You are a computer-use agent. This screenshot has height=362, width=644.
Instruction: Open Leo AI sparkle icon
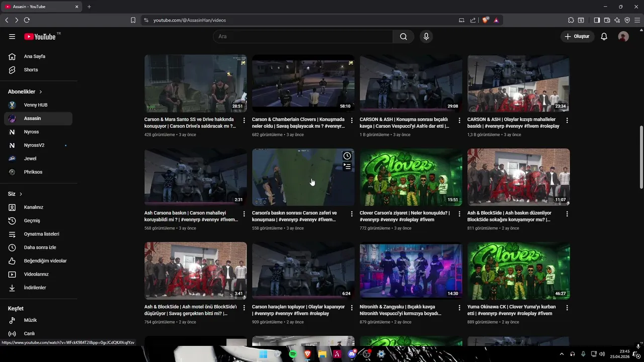pyautogui.click(x=617, y=20)
